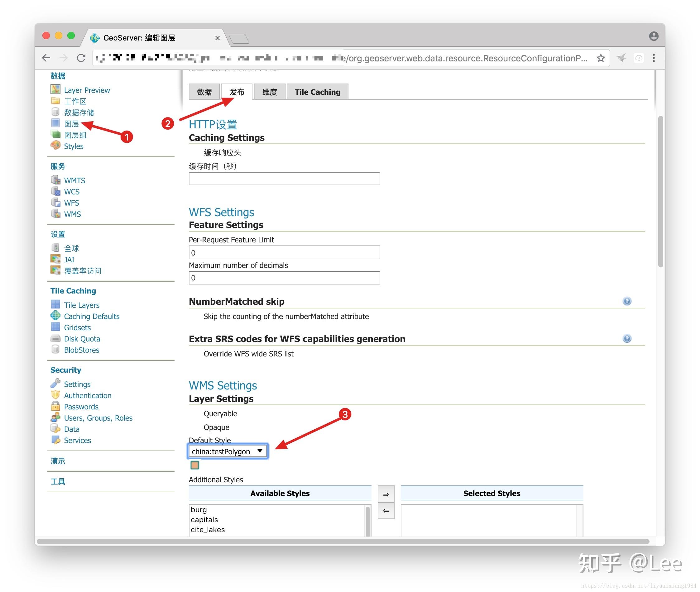700x592 pixels.
Task: Click the Per-Request Feature Limit field
Action: point(284,252)
